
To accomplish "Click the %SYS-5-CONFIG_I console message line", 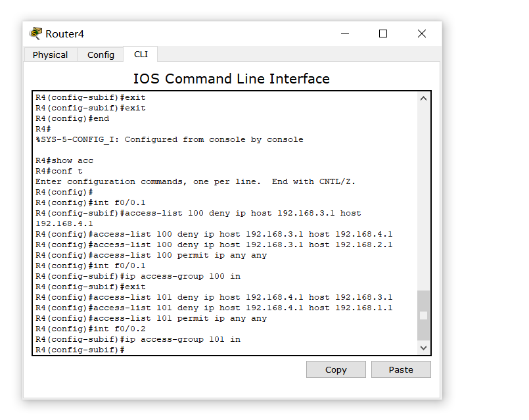I will coord(170,139).
